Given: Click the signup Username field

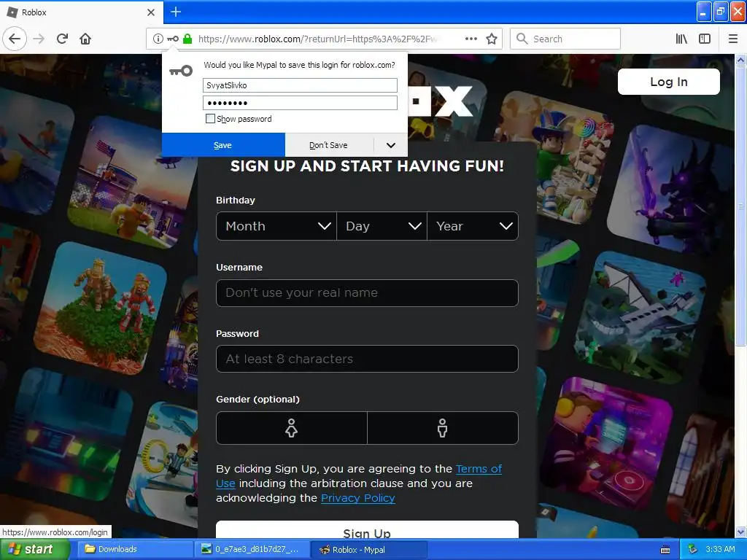Looking at the screenshot, I should (x=367, y=293).
